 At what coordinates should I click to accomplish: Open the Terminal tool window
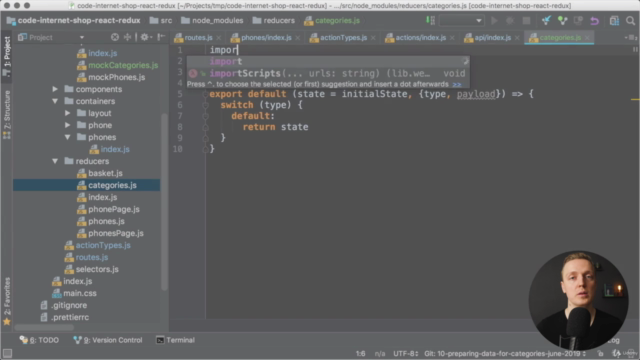(x=176, y=340)
